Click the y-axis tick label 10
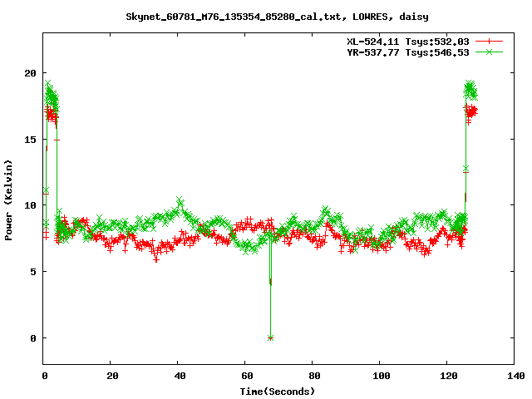The width and height of the screenshot is (532, 399). point(30,205)
